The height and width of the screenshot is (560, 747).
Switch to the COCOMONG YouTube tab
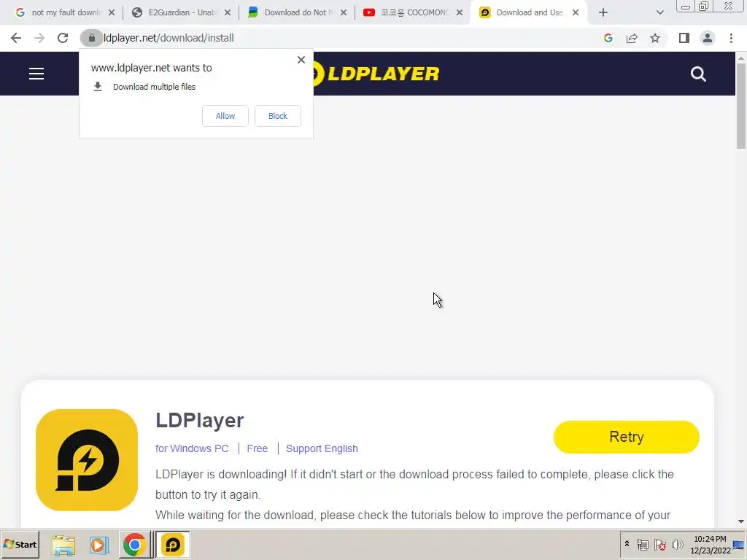click(x=413, y=12)
